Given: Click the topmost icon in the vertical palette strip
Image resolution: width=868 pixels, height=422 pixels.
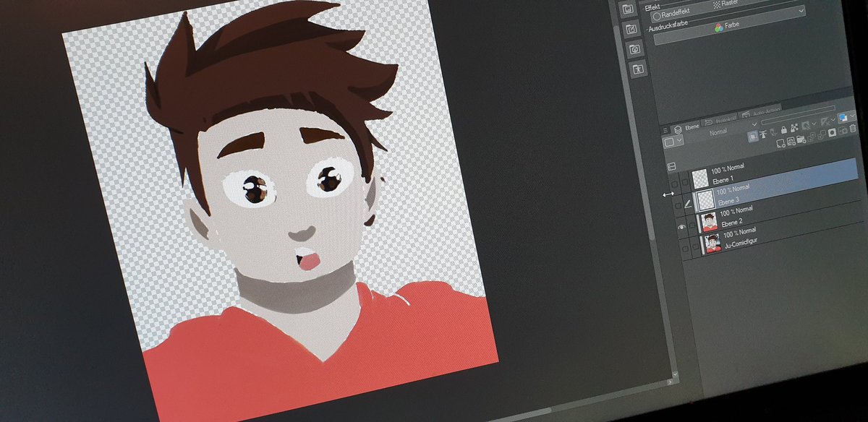Looking at the screenshot, I should point(628,9).
